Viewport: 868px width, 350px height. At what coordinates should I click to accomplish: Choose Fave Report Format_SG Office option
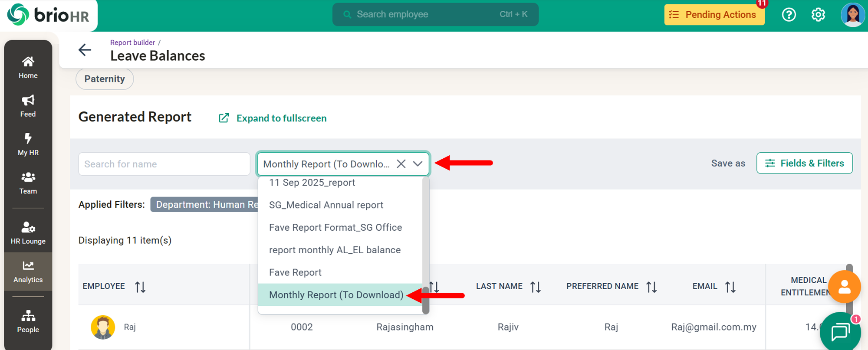[x=335, y=228]
